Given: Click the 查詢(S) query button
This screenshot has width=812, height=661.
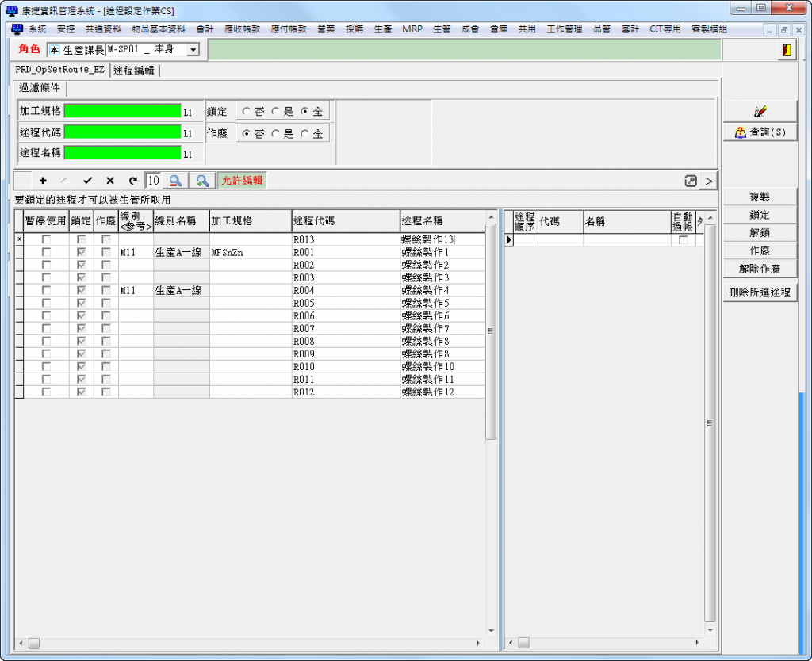Looking at the screenshot, I should (760, 132).
